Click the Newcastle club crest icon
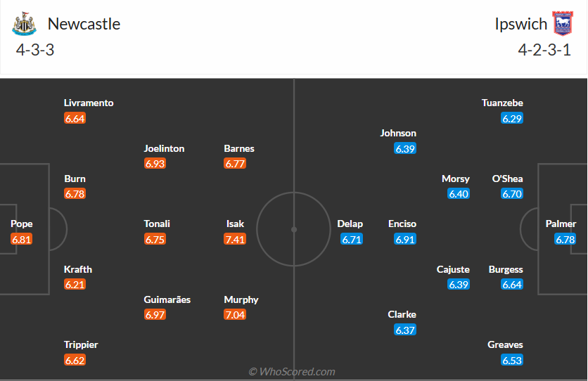 (24, 24)
